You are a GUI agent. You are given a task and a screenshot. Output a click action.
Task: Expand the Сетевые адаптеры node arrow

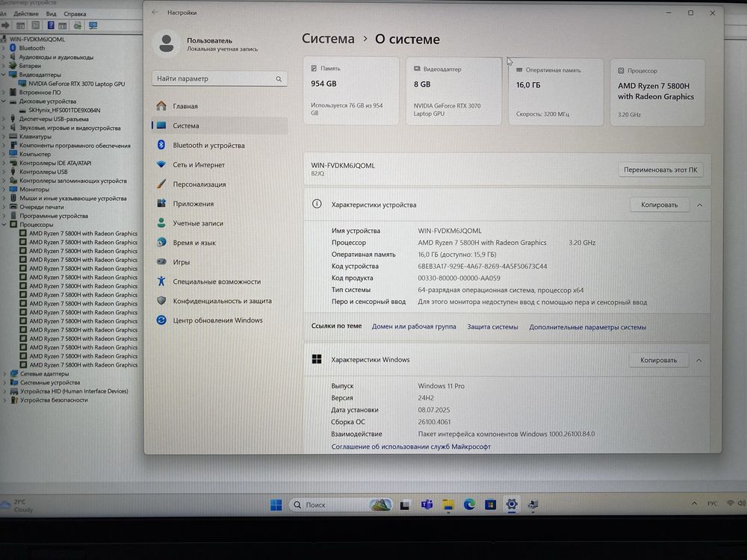pyautogui.click(x=4, y=374)
